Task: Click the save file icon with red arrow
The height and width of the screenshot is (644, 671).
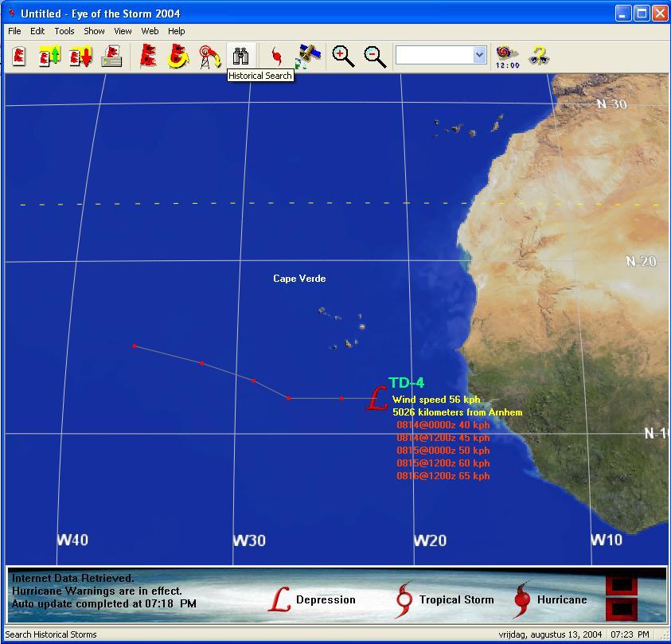Action: pyautogui.click(x=81, y=56)
